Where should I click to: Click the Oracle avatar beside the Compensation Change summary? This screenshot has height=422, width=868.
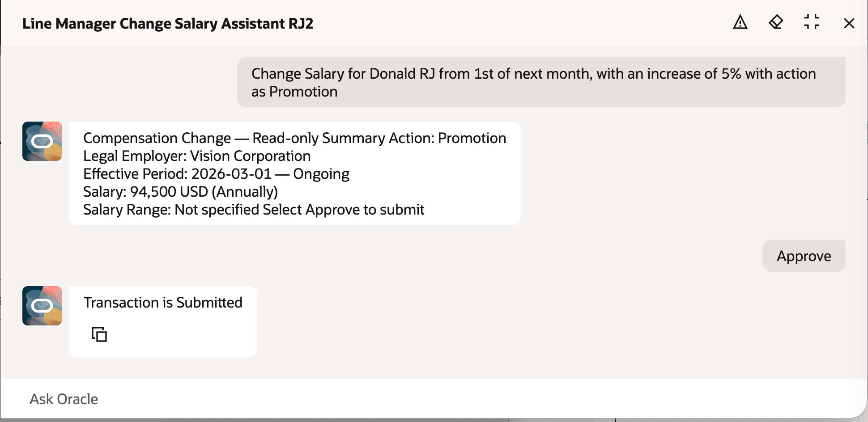(42, 141)
